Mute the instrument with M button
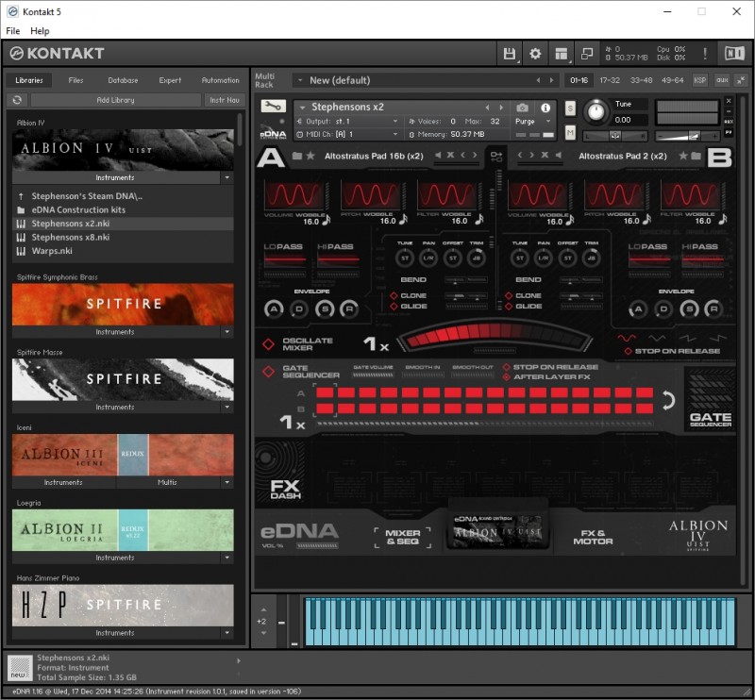The height and width of the screenshot is (700, 755). (570, 133)
